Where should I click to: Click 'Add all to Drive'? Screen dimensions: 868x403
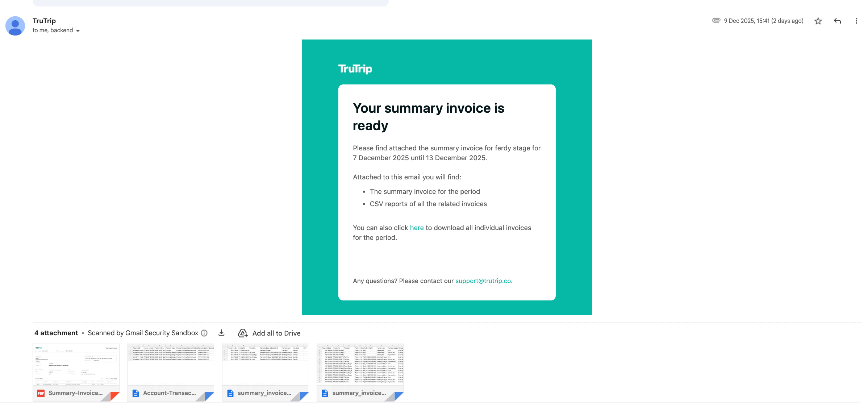point(276,333)
